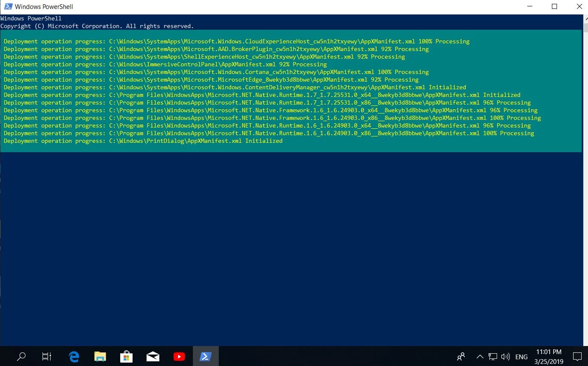Open Task View from the taskbar
The width and height of the screenshot is (588, 366).
47,356
